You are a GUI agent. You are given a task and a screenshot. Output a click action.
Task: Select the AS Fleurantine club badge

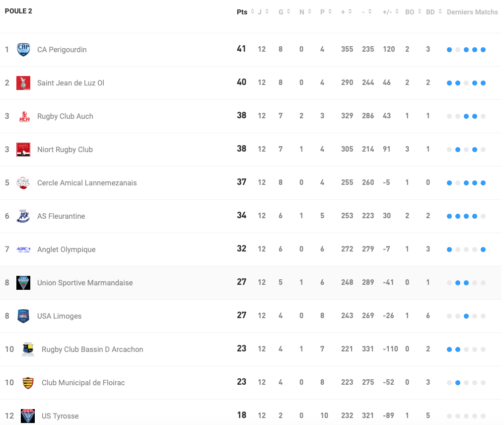pyautogui.click(x=23, y=216)
